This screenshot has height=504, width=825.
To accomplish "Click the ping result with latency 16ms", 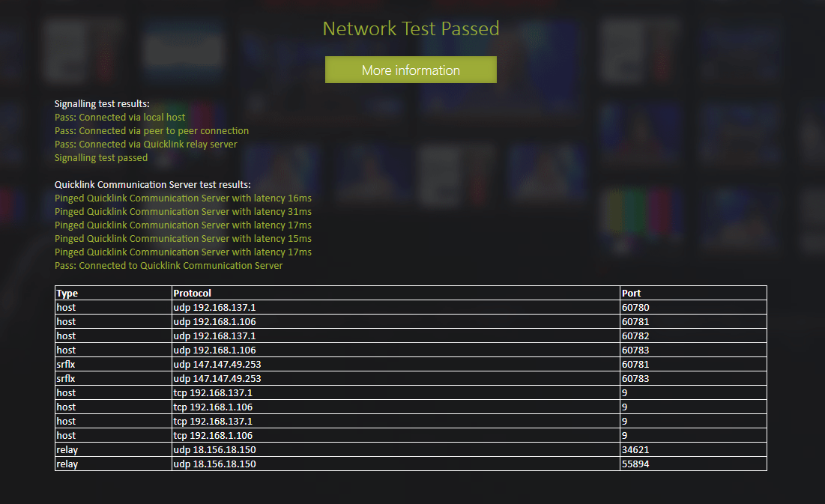I will coord(183,198).
